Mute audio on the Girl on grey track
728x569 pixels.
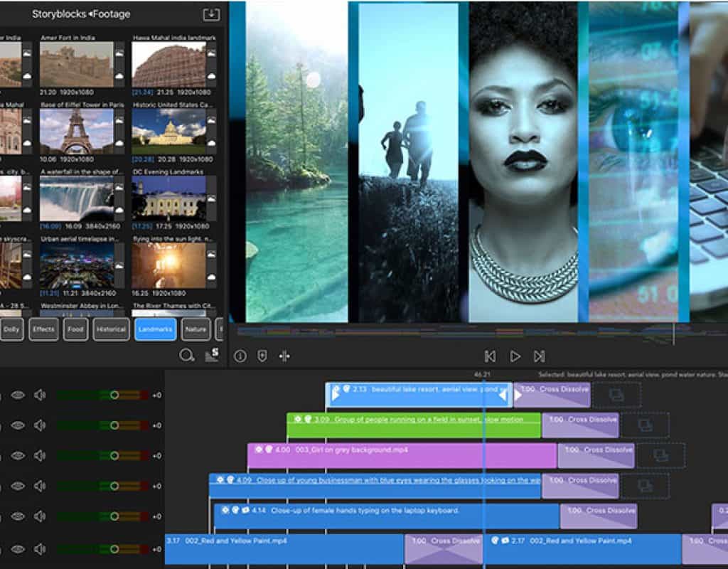(x=40, y=456)
